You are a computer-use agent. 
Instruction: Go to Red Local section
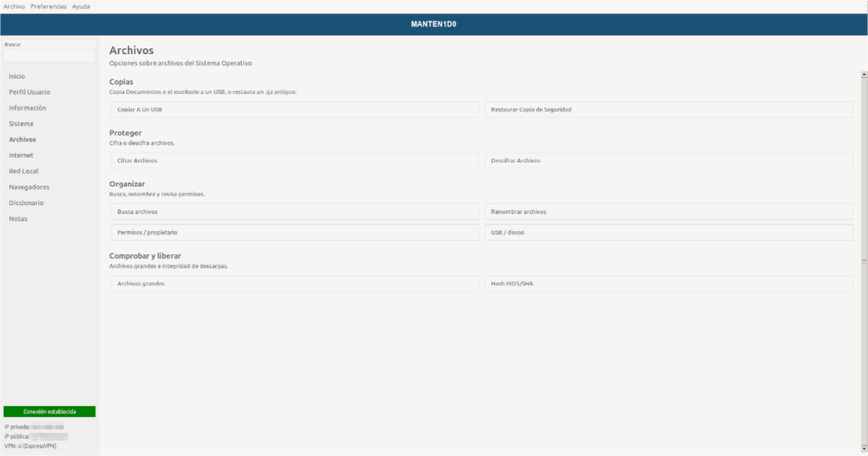point(23,171)
